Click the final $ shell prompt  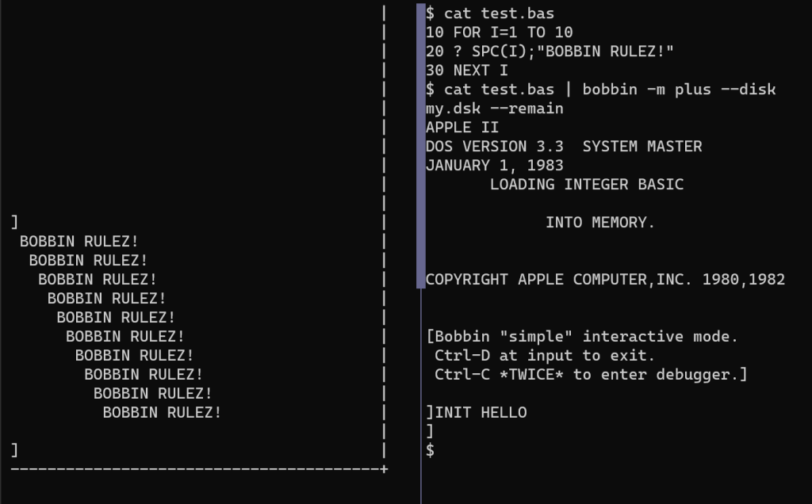click(430, 450)
